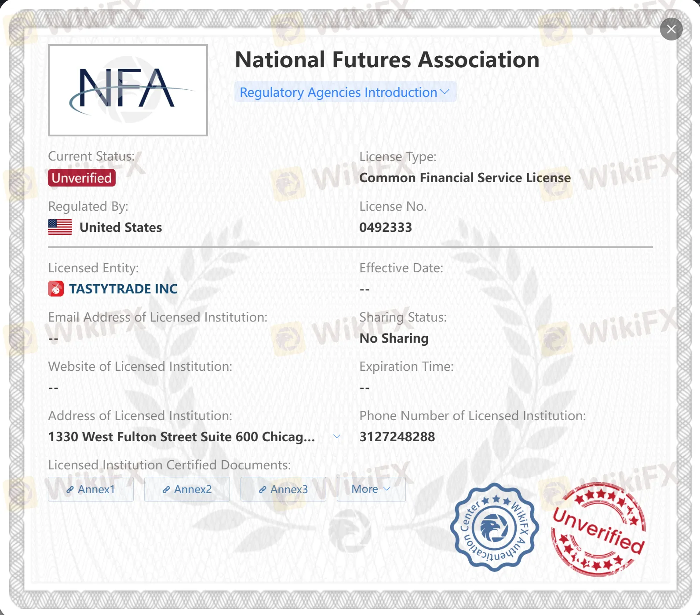Image resolution: width=700 pixels, height=615 pixels.
Task: Select license number 0492333
Action: (x=386, y=227)
